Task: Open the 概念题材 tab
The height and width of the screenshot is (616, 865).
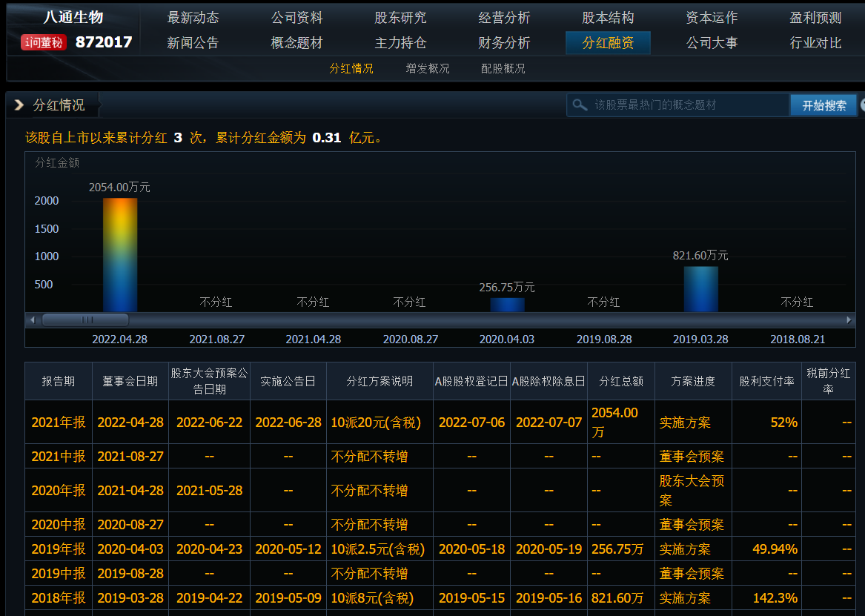Action: coord(296,42)
